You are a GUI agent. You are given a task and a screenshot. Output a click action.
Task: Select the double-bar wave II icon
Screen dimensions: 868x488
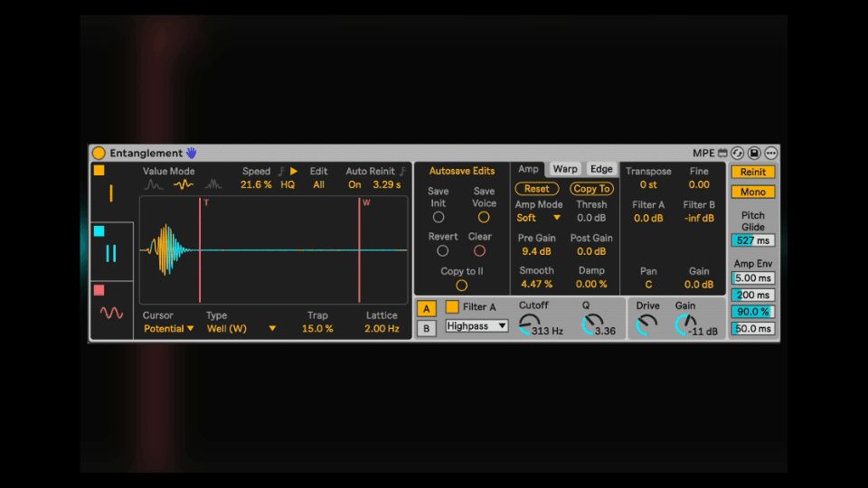tap(111, 253)
